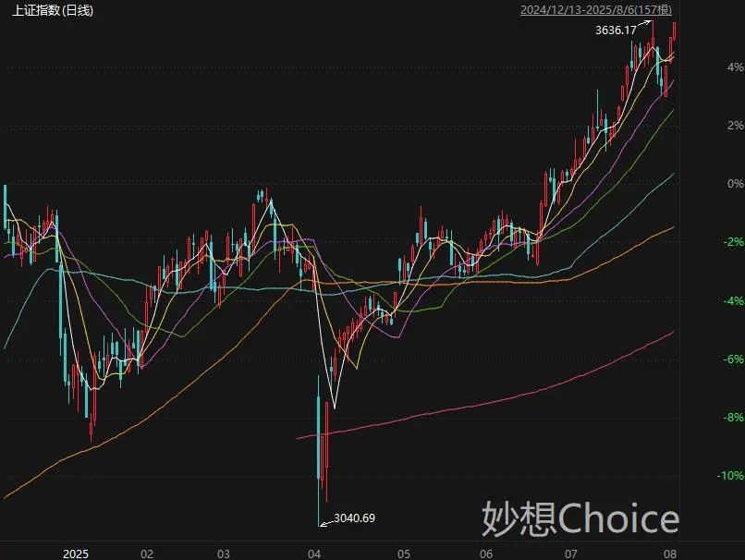Select the 04 month marker on the time axis
Image resolution: width=745 pixels, height=560 pixels.
314,554
